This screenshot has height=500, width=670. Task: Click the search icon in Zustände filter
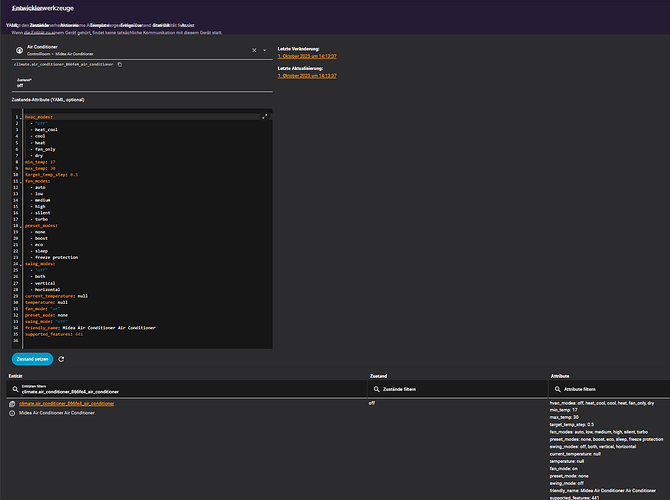pyautogui.click(x=376, y=389)
